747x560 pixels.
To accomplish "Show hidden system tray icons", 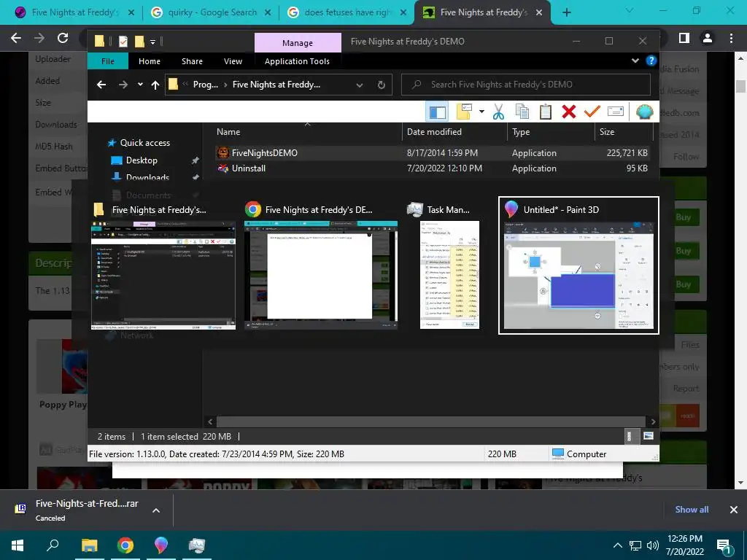I will (617, 545).
